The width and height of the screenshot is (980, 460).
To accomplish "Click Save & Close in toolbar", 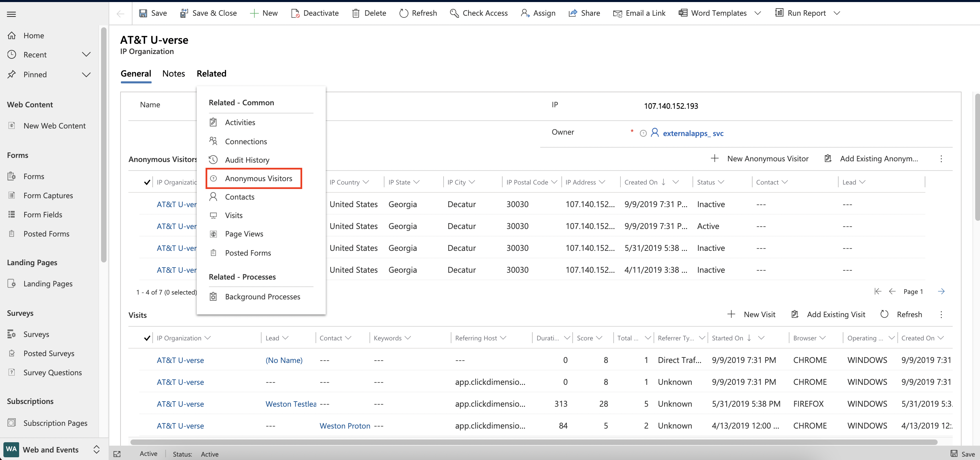I will click(208, 13).
